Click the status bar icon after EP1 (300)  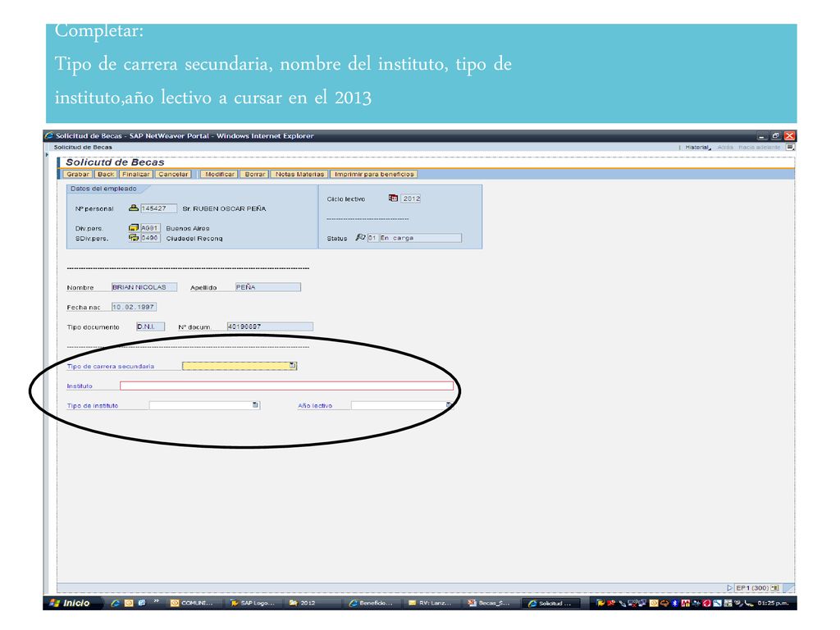pyautogui.click(x=774, y=587)
